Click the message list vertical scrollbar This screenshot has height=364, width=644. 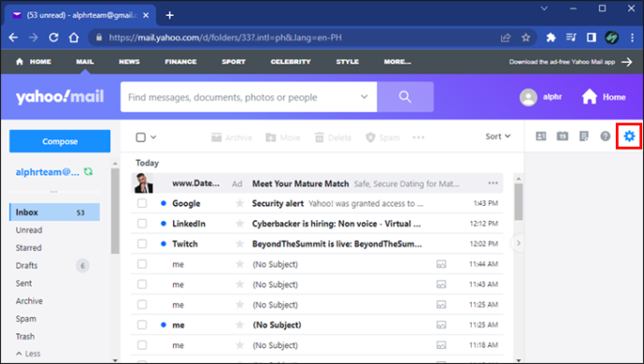pyautogui.click(x=519, y=201)
